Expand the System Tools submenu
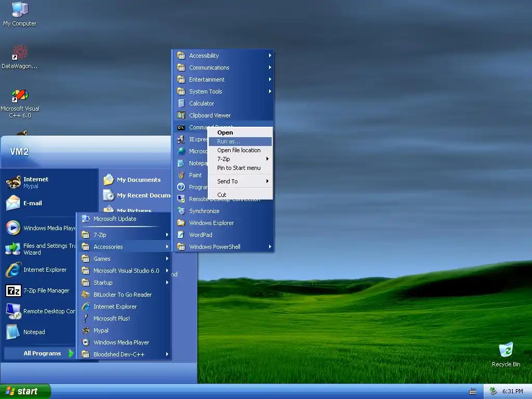Image resolution: width=532 pixels, height=399 pixels. 223,91
